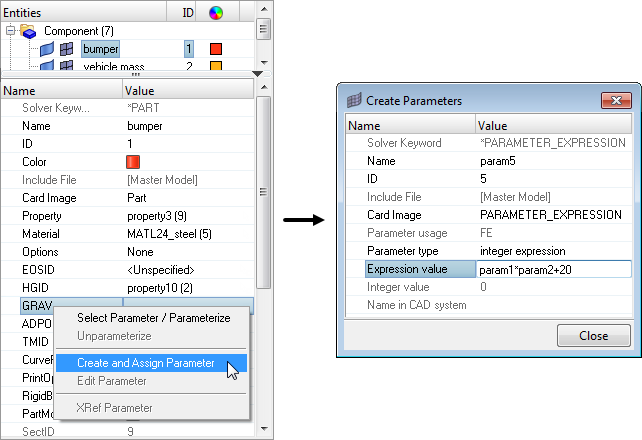Click the bumper row red color square

point(216,49)
